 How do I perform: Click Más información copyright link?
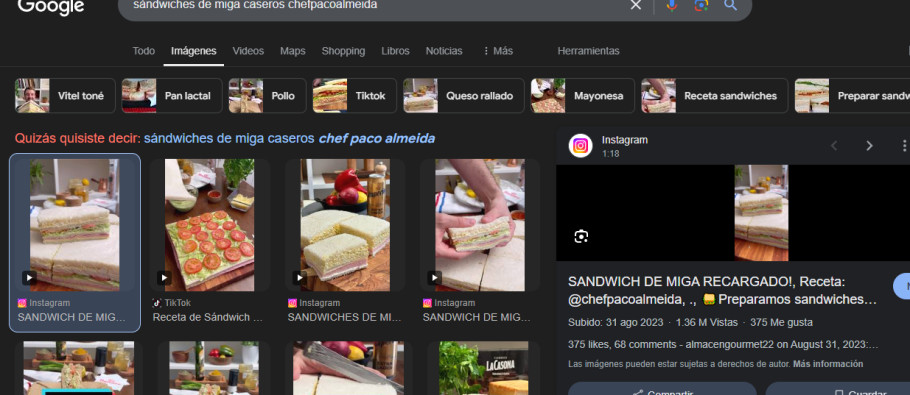click(x=828, y=364)
